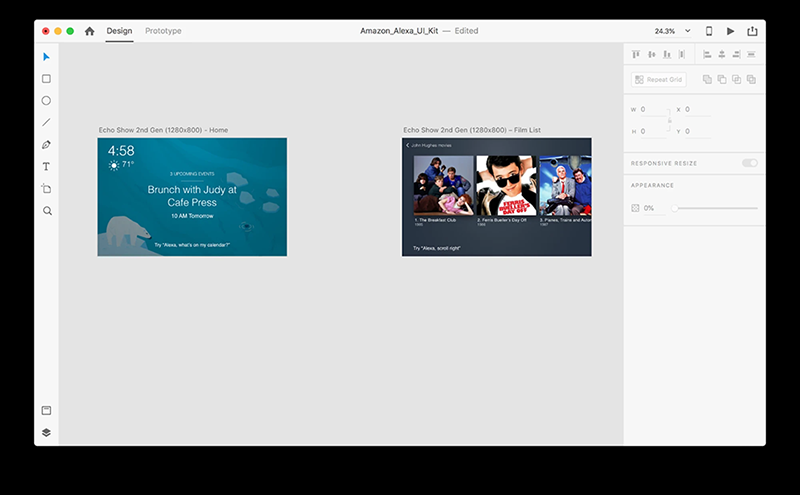Click the opacity percentage field
Viewport: 800px width, 495px height.
(x=654, y=208)
